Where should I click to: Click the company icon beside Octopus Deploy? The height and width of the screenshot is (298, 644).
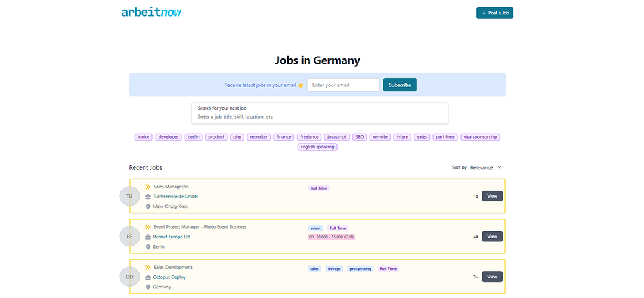tap(148, 277)
